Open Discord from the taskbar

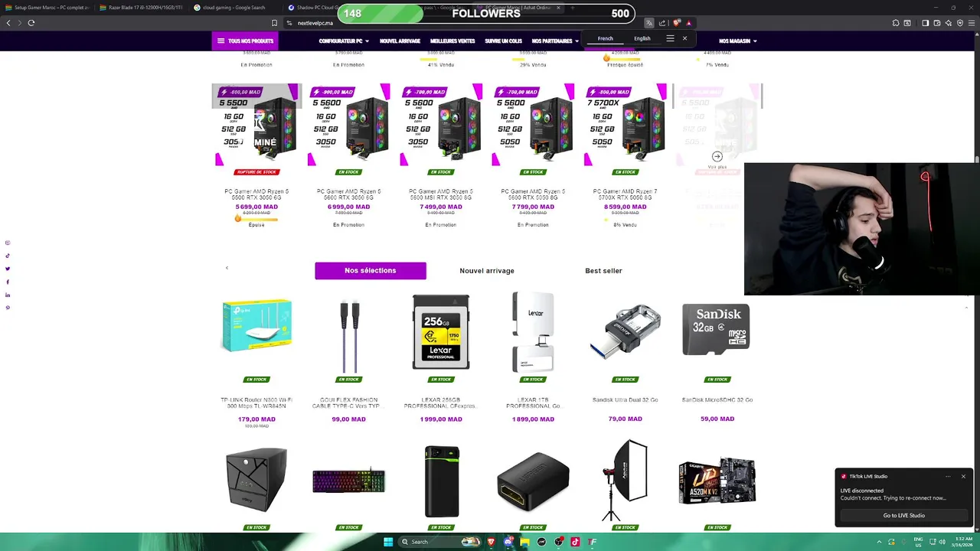[508, 542]
